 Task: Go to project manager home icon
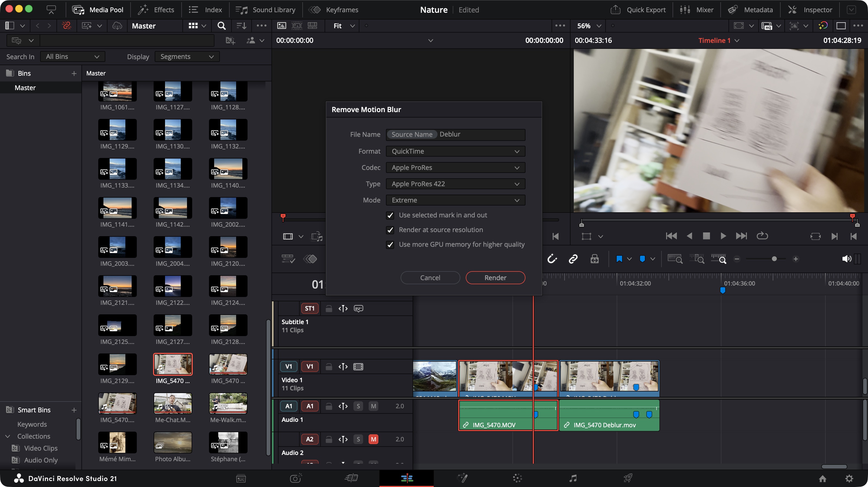822,478
